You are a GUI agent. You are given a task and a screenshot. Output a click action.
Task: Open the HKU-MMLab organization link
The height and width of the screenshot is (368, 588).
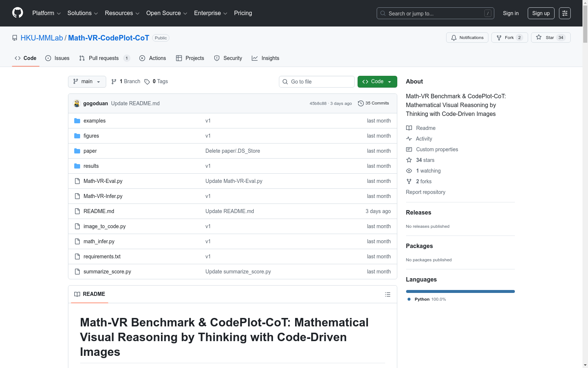(42, 38)
